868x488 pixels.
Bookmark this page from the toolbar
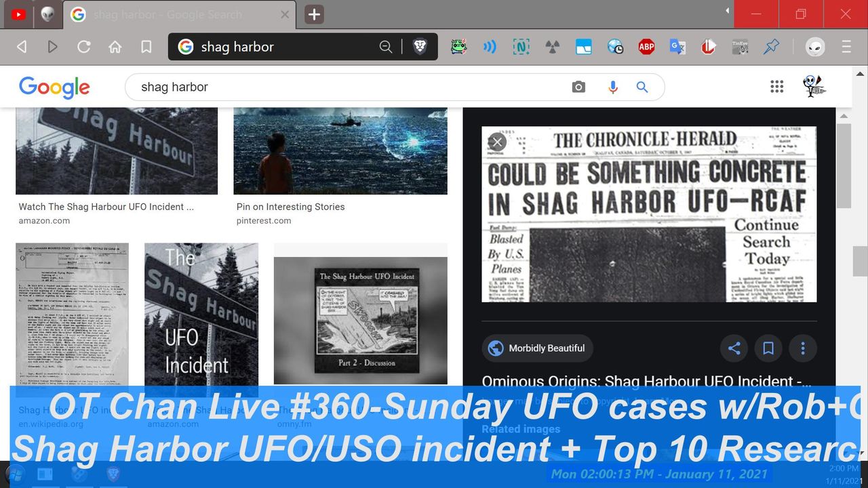tap(146, 47)
